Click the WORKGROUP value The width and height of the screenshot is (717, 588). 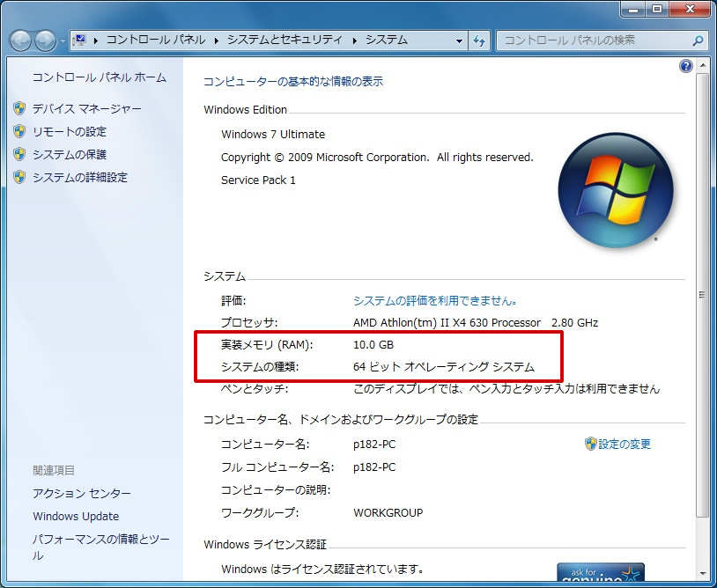[388, 512]
